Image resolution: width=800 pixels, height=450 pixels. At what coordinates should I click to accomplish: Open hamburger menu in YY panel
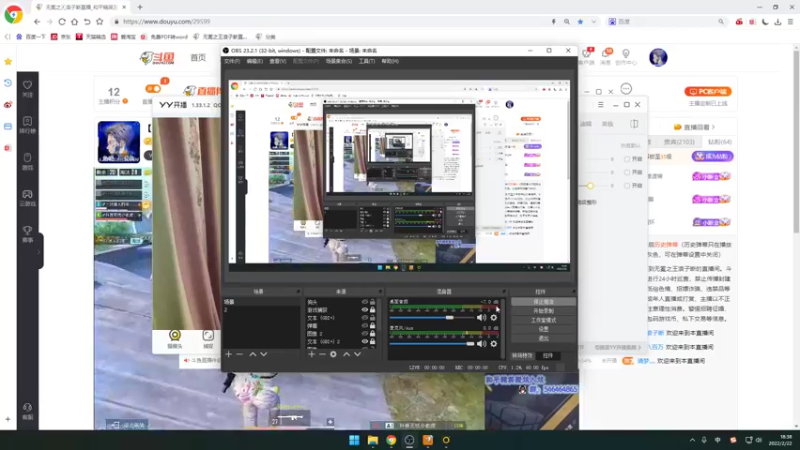tap(601, 105)
